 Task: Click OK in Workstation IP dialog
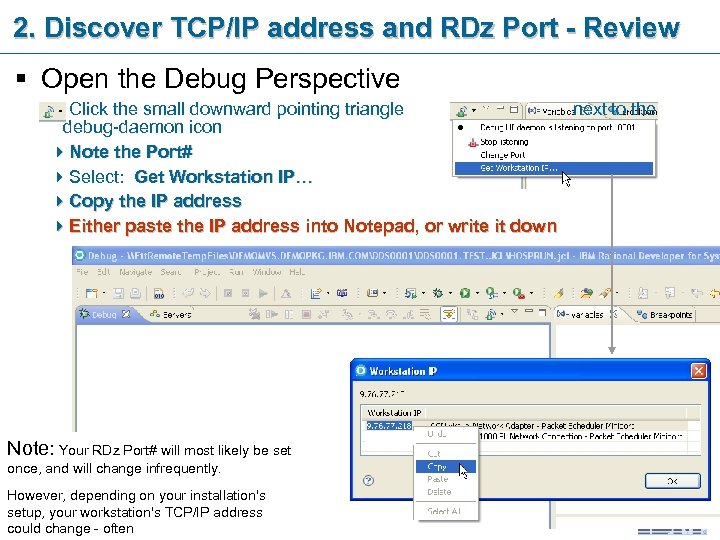click(673, 481)
